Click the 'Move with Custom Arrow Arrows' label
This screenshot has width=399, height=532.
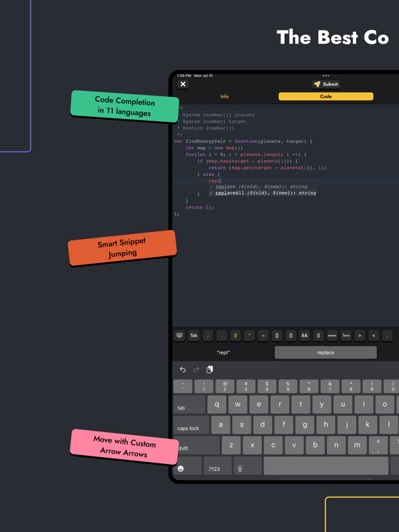125,447
